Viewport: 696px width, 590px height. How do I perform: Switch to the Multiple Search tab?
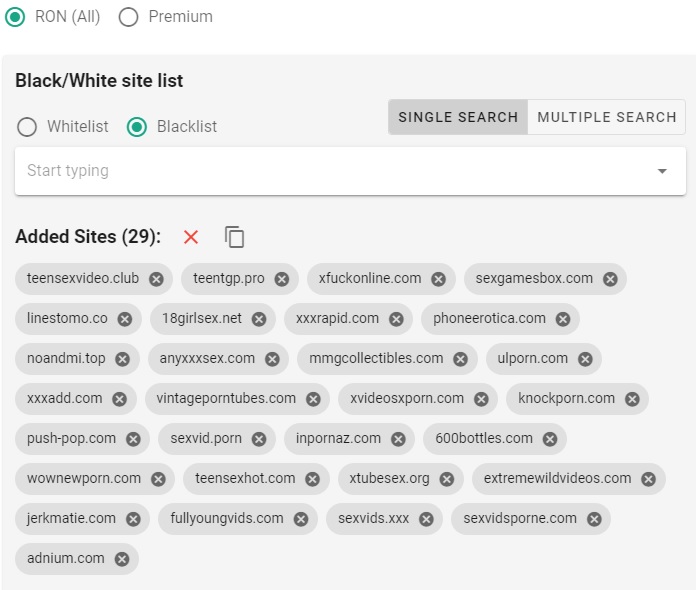coord(606,117)
